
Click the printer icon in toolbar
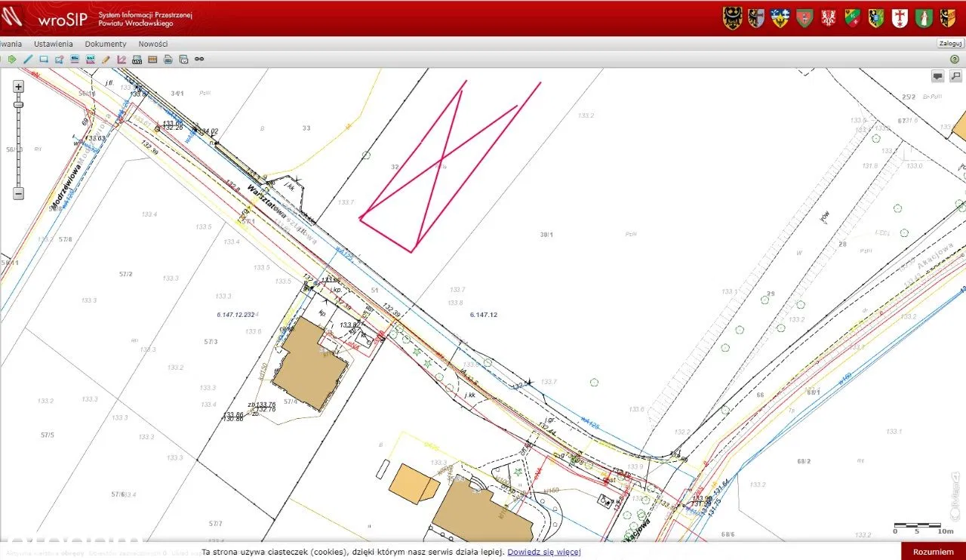pos(168,59)
